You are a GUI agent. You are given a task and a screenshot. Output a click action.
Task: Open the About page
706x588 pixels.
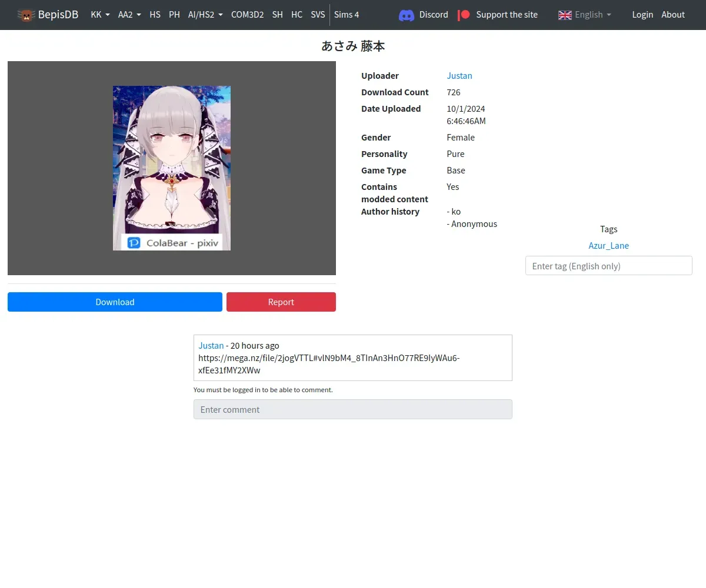tap(673, 15)
